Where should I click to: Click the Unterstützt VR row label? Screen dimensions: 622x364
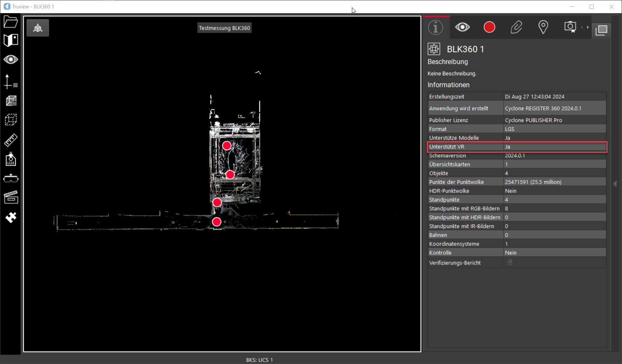(447, 147)
